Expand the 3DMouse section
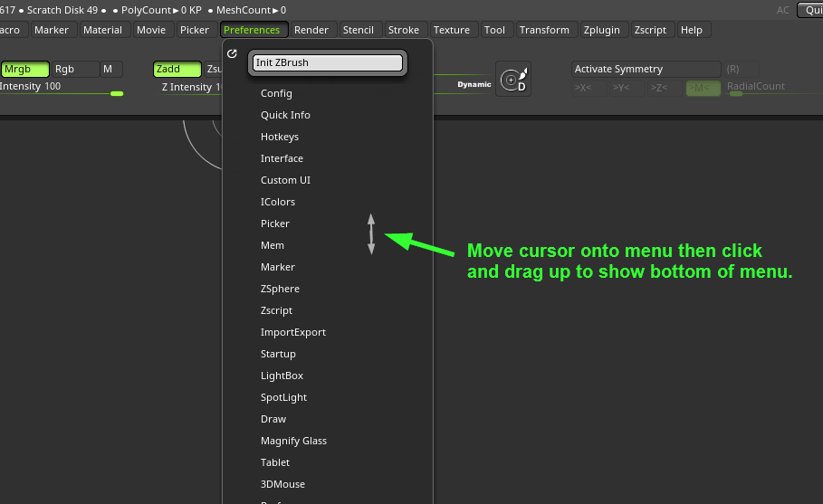 coord(282,484)
